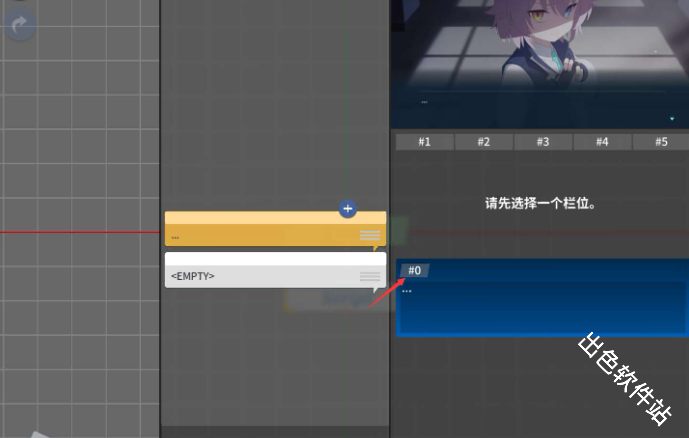This screenshot has height=438, width=689.
Task: Select the yellow dialogue block
Action: pos(276,228)
